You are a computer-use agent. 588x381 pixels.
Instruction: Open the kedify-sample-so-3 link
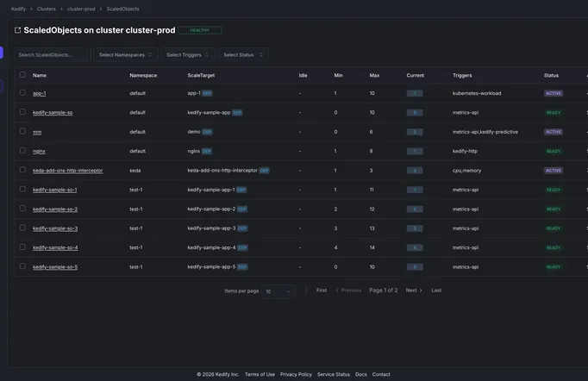[x=55, y=228]
